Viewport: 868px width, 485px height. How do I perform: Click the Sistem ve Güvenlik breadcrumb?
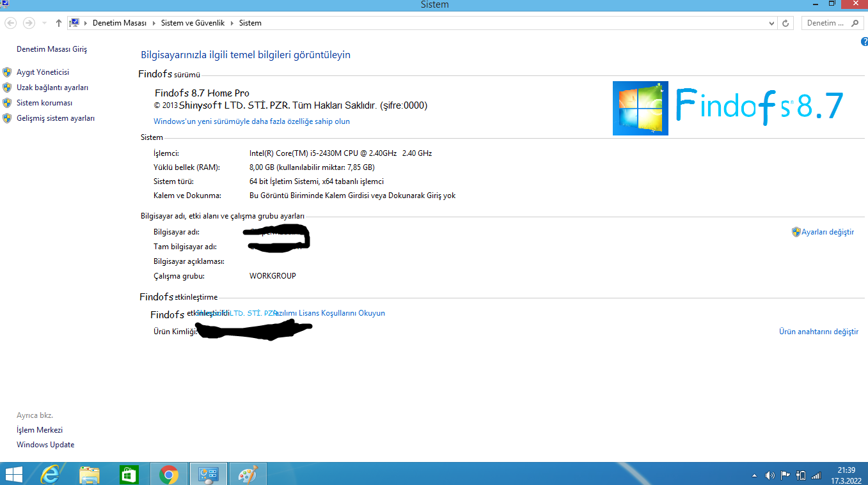coord(193,23)
